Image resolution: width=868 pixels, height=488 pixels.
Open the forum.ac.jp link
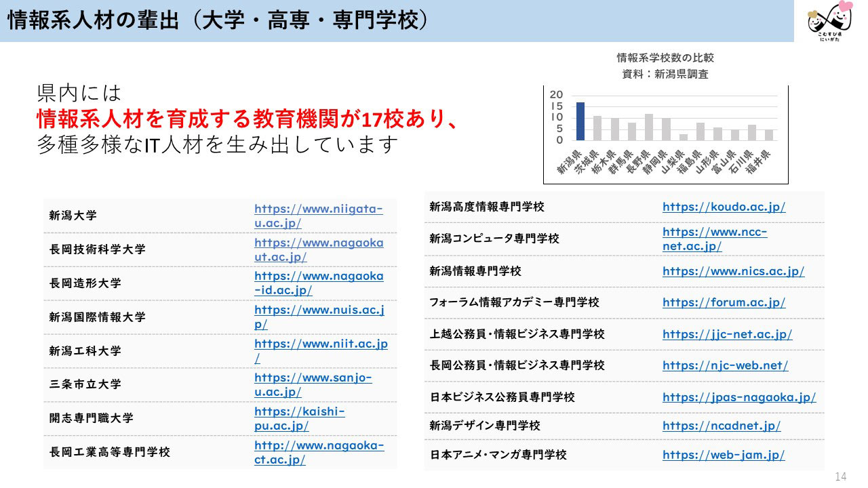[x=724, y=302]
